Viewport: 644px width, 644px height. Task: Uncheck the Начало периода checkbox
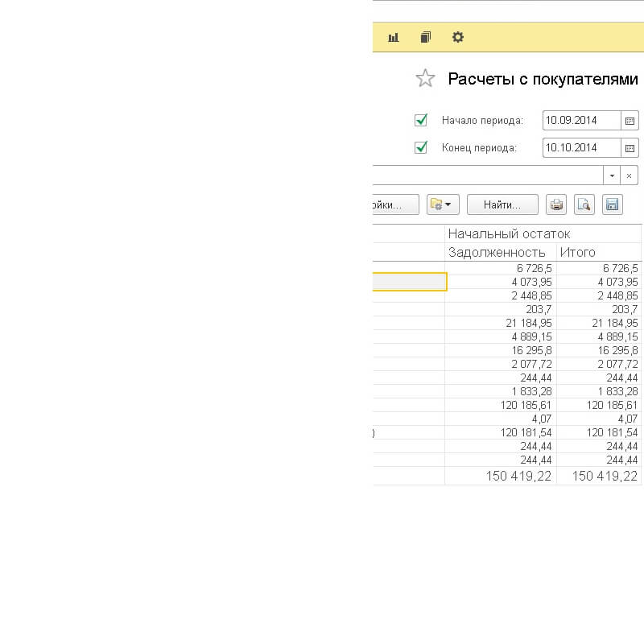[421, 120]
